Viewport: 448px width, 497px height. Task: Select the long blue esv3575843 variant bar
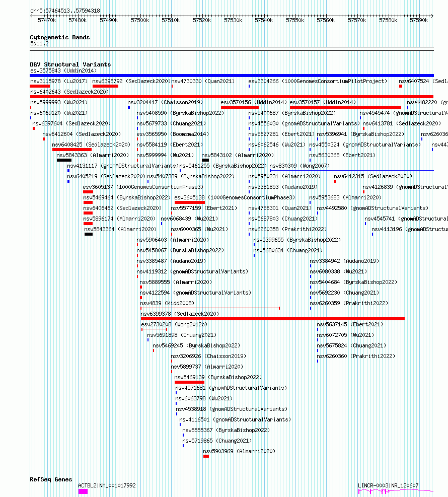pyautogui.click(x=232, y=76)
